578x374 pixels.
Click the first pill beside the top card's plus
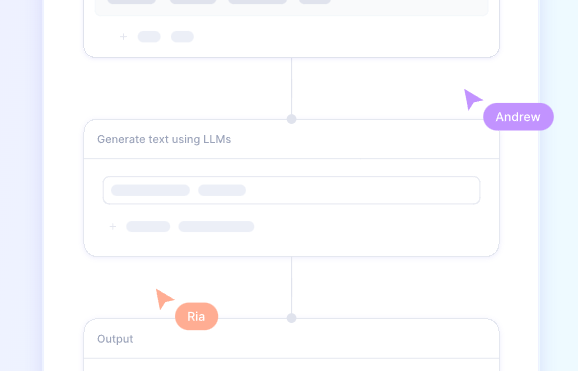(149, 36)
